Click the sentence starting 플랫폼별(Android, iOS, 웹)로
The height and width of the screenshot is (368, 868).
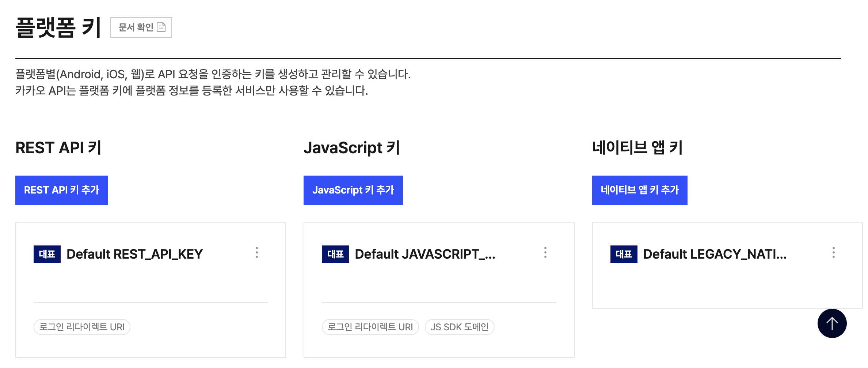pyautogui.click(x=213, y=74)
